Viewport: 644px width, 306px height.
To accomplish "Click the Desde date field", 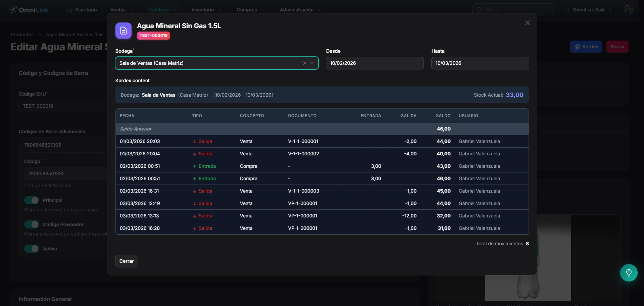I will (375, 63).
